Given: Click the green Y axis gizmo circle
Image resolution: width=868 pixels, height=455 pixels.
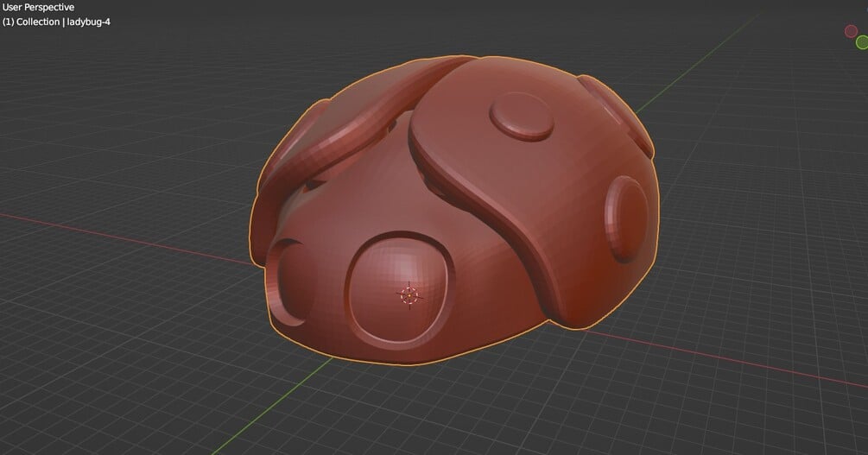Looking at the screenshot, I should [x=863, y=42].
